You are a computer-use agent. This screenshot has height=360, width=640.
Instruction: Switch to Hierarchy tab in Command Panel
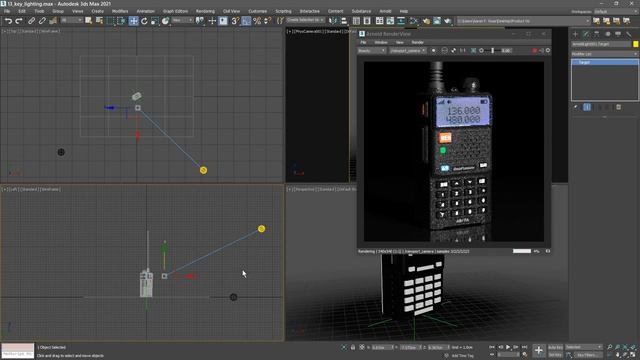(x=596, y=34)
